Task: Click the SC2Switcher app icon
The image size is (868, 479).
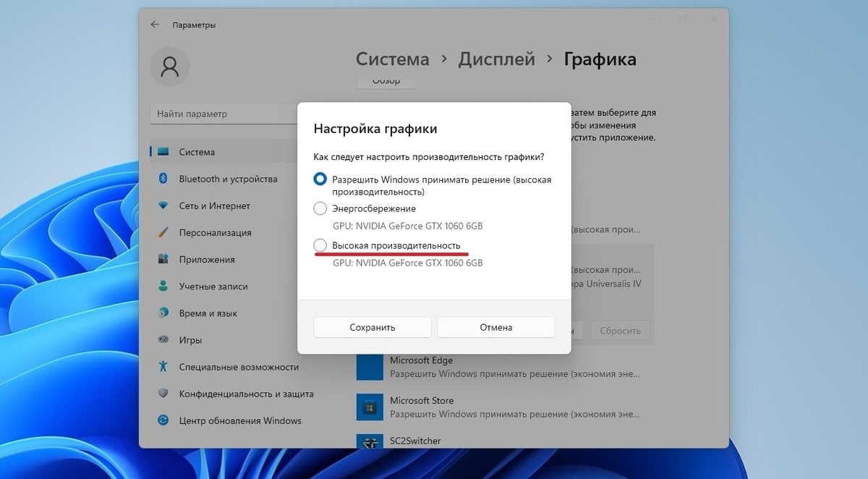Action: [370, 441]
